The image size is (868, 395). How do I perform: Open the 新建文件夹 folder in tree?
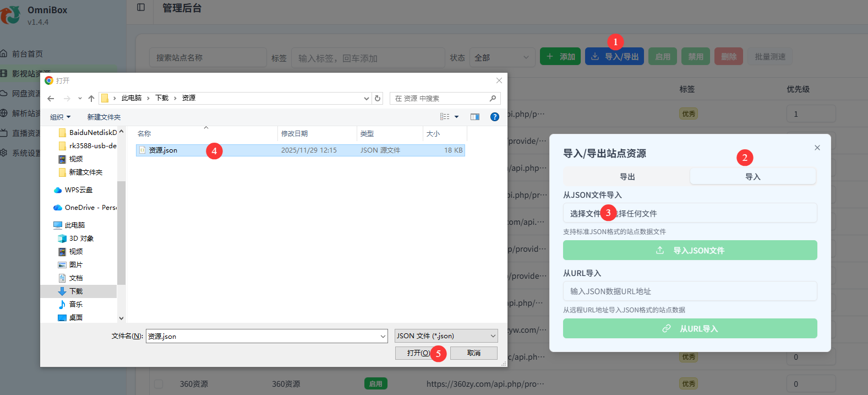point(80,172)
